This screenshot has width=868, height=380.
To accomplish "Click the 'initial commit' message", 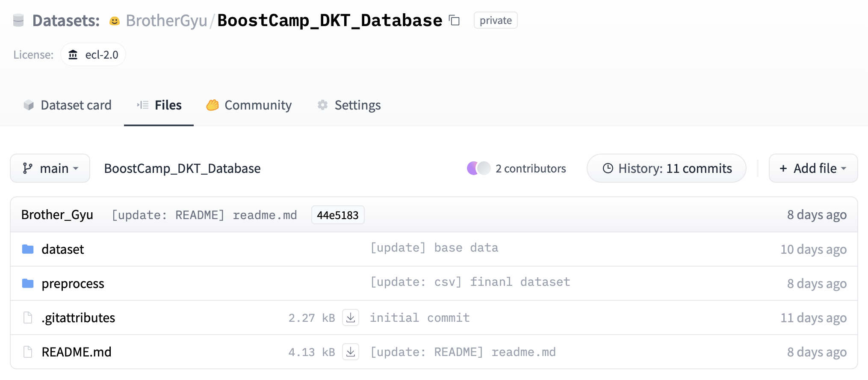I will click(420, 318).
